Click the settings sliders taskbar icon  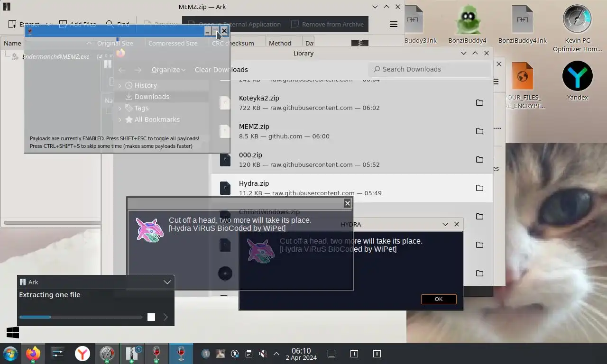(58, 354)
